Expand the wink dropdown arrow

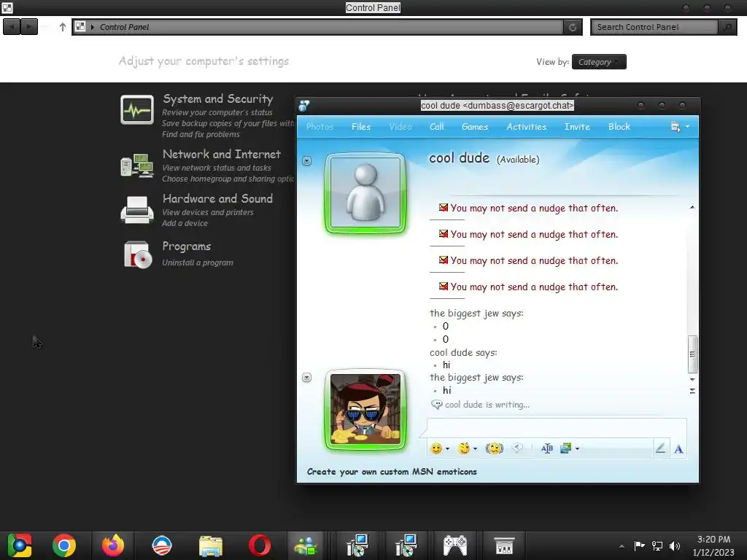click(x=475, y=448)
